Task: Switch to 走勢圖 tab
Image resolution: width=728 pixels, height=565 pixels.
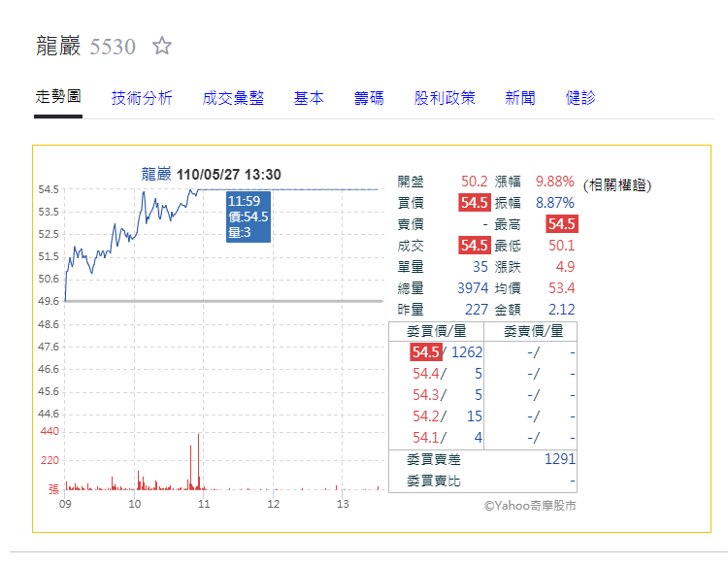Action: tap(58, 97)
